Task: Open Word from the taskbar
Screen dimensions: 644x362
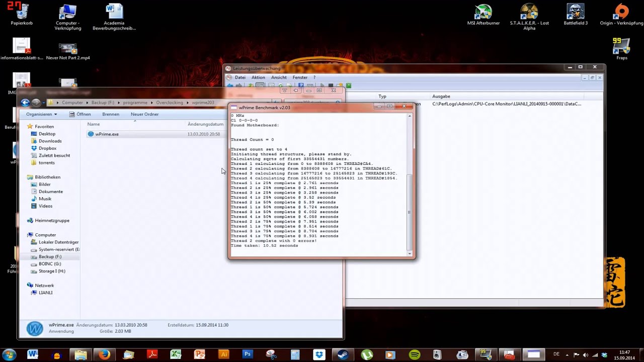Action: pyautogui.click(x=33, y=354)
